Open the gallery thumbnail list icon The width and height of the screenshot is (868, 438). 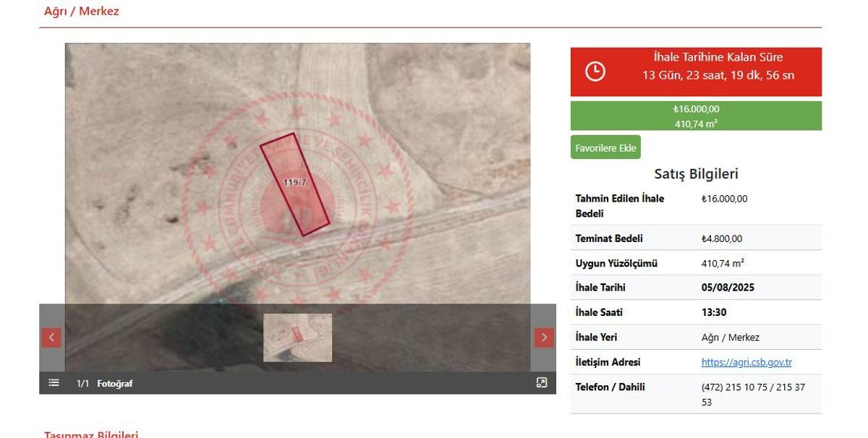[54, 383]
